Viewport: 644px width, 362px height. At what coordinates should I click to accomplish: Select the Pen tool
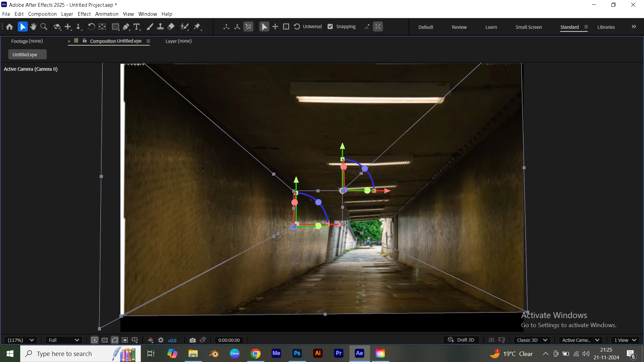point(126,27)
